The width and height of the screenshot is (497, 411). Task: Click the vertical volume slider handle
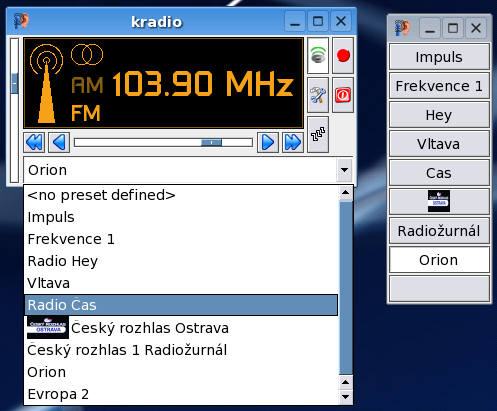14,83
